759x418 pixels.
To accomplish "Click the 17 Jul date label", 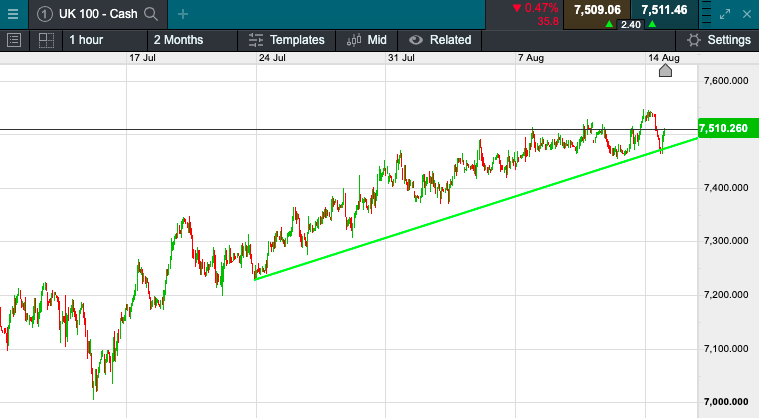I will [x=142, y=58].
